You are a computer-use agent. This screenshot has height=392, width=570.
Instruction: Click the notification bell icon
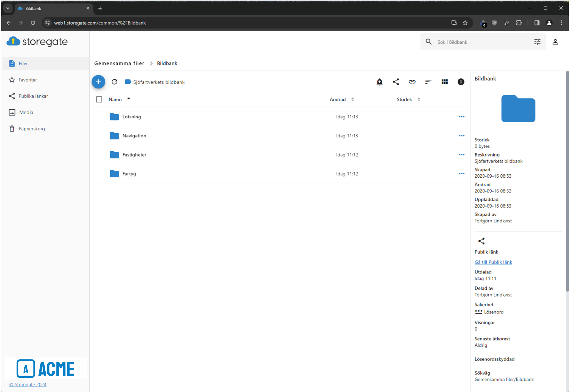(380, 82)
